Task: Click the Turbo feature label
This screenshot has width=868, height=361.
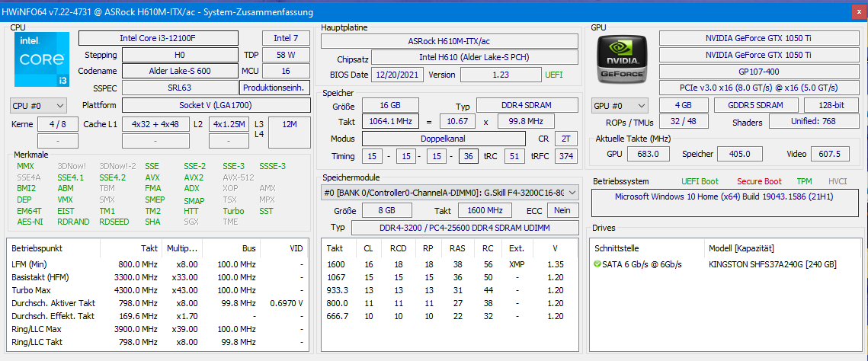Action: 233,211
